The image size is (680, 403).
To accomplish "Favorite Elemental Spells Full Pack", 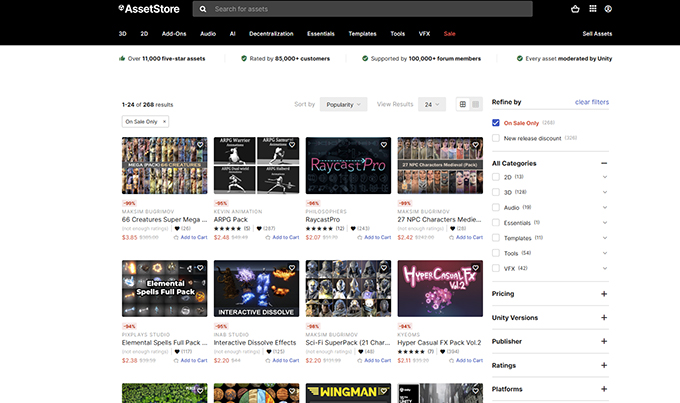I will tap(200, 268).
